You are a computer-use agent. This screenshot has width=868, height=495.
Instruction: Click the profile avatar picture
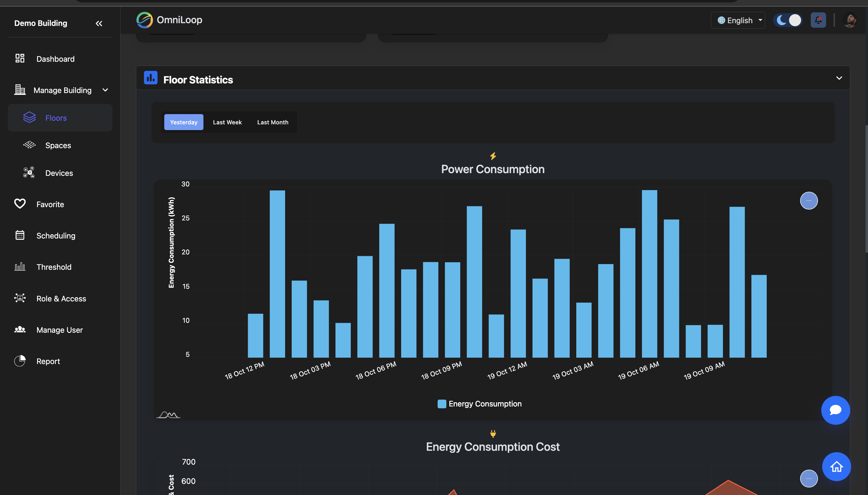point(850,20)
